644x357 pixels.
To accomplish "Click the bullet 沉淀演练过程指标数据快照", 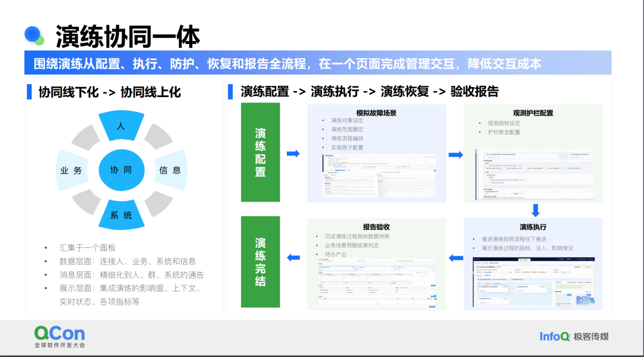I will click(x=357, y=237).
